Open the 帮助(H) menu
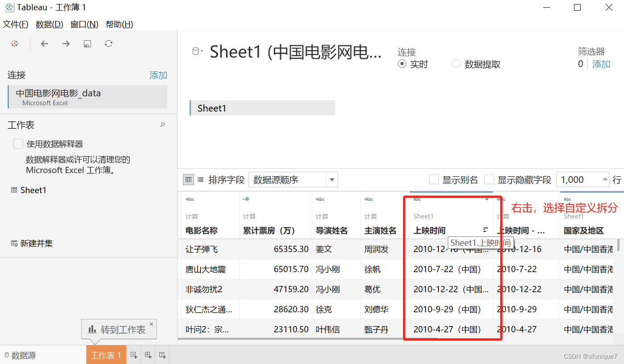Screen dimensions: 624x364 [120, 24]
